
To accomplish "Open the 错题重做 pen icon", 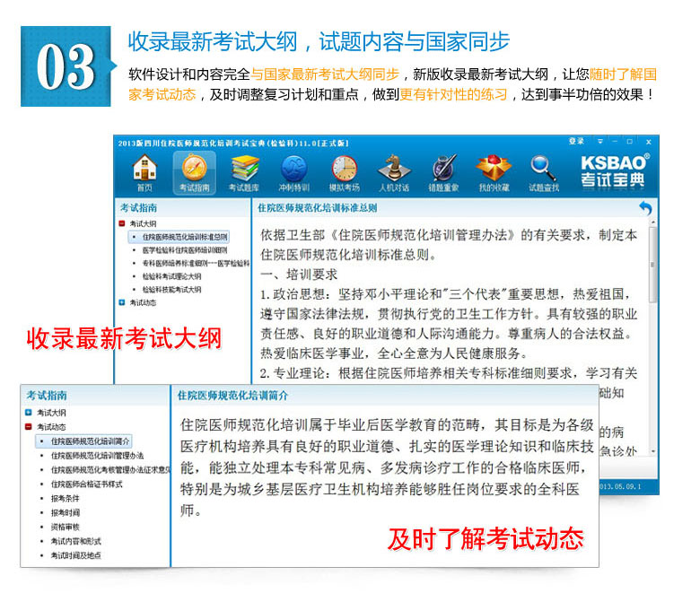I will click(x=443, y=173).
